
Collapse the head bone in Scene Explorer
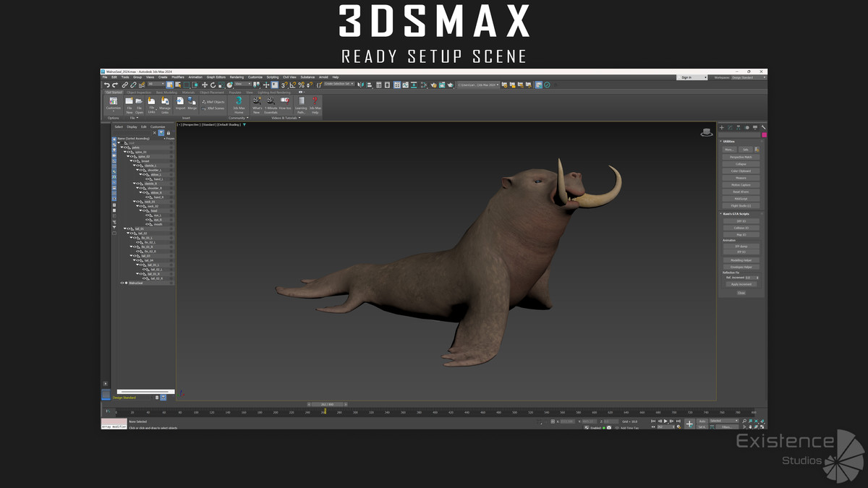(141, 210)
